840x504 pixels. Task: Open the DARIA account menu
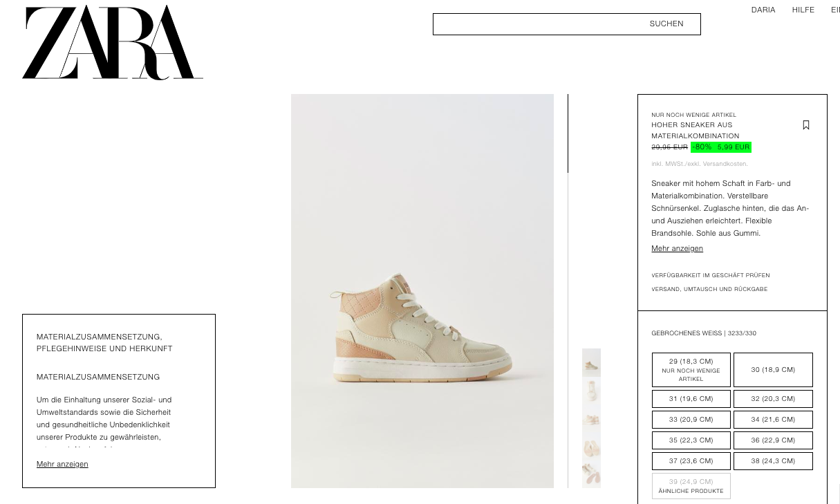click(x=763, y=10)
